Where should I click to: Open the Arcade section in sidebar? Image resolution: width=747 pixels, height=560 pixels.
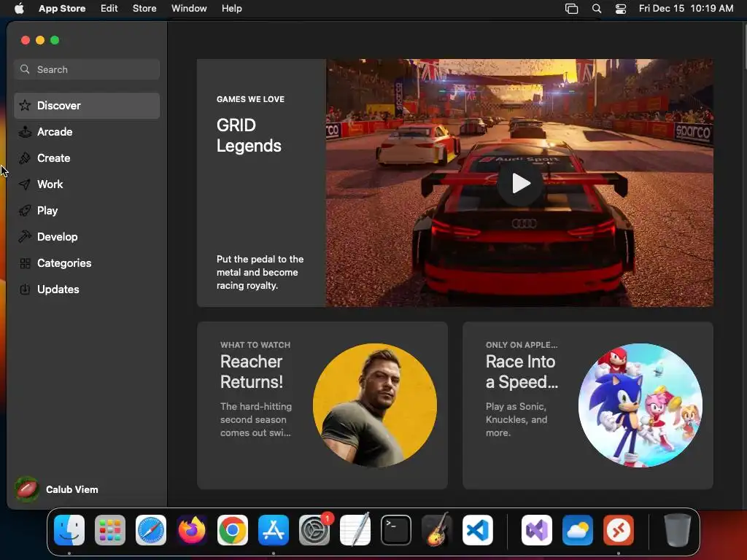coord(87,132)
